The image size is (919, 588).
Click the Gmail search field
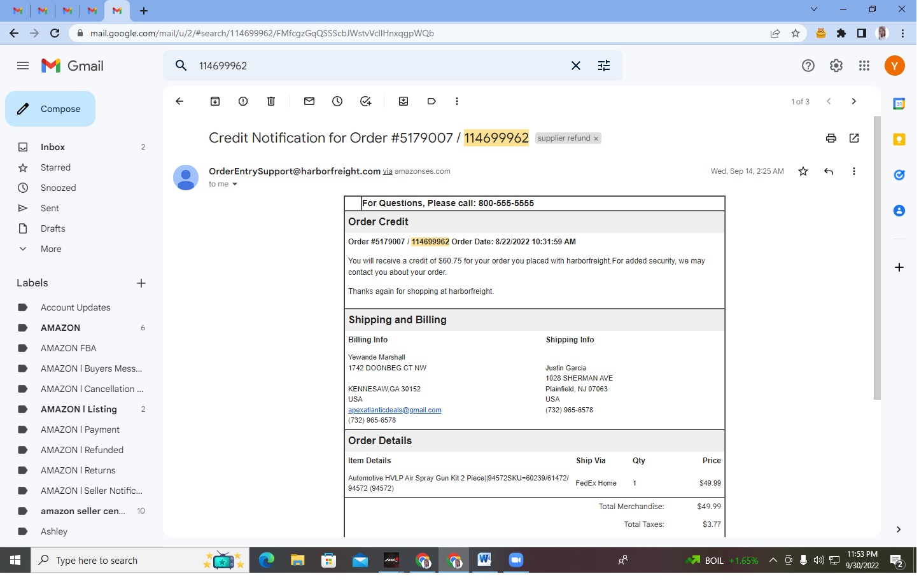pyautogui.click(x=380, y=66)
